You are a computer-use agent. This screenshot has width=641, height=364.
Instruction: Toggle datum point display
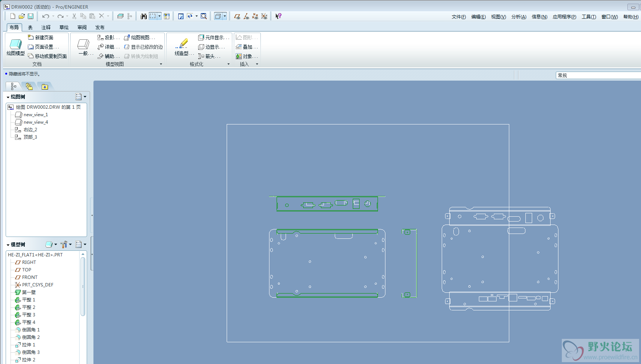pos(255,16)
